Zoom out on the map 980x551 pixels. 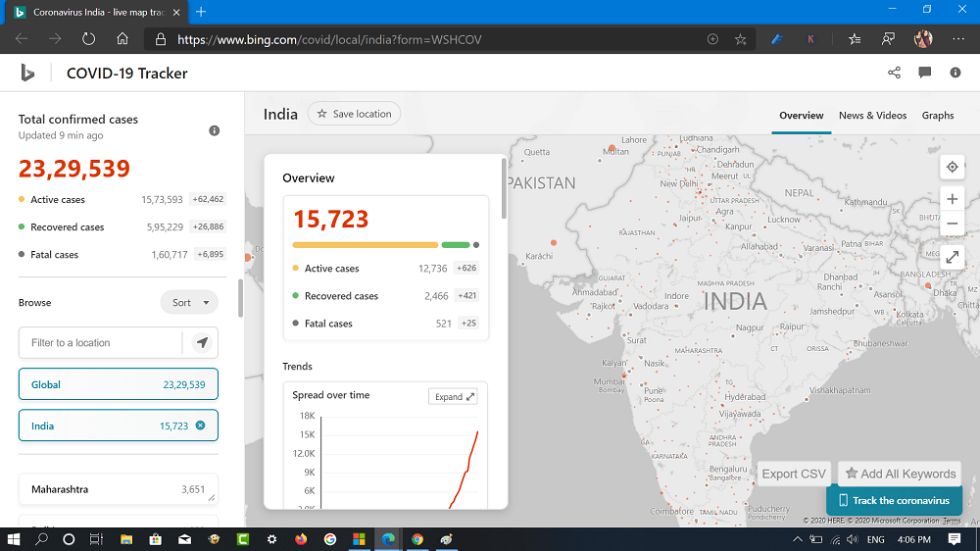click(x=952, y=224)
